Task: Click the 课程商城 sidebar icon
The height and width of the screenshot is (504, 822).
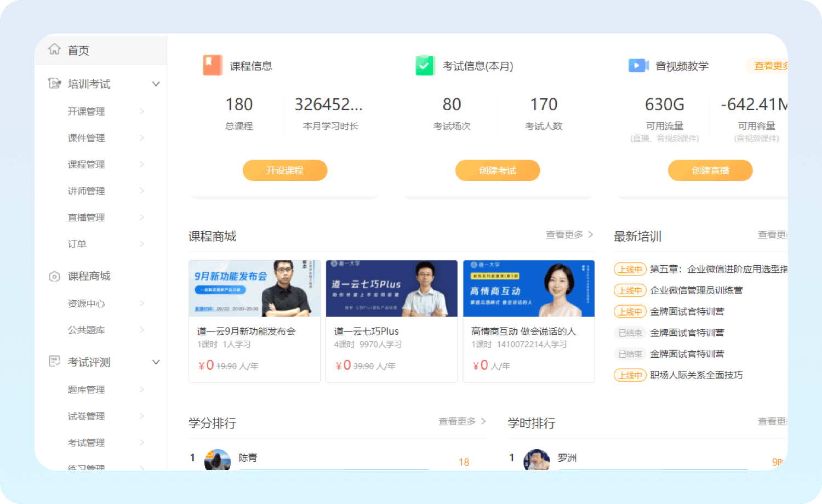Action: pos(54,276)
